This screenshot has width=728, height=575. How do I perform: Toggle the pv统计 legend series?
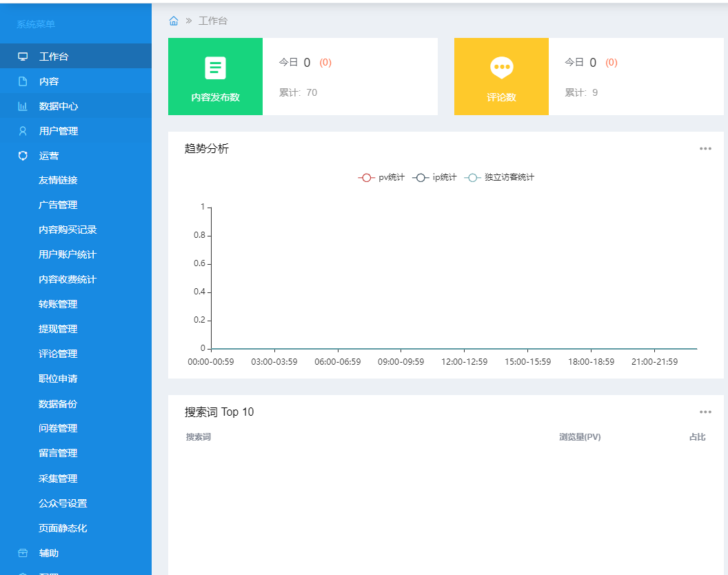coord(381,177)
